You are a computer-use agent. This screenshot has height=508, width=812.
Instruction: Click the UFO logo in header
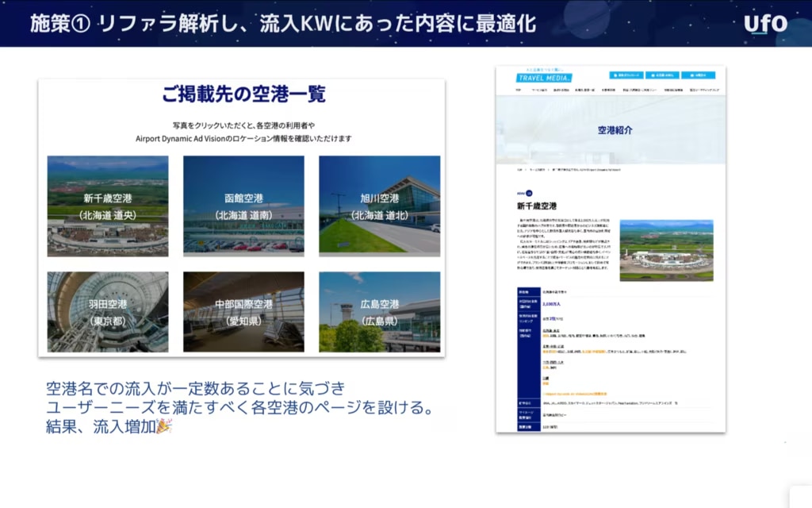[x=765, y=23]
